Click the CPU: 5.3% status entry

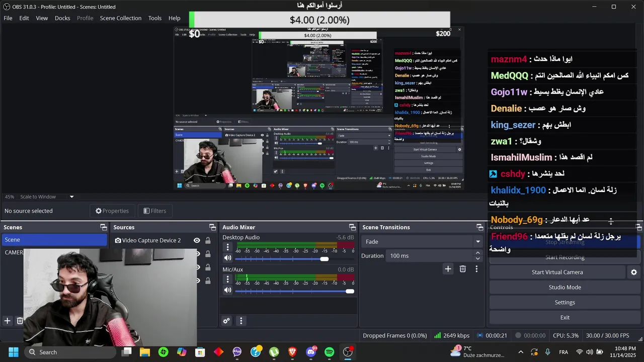click(566, 335)
